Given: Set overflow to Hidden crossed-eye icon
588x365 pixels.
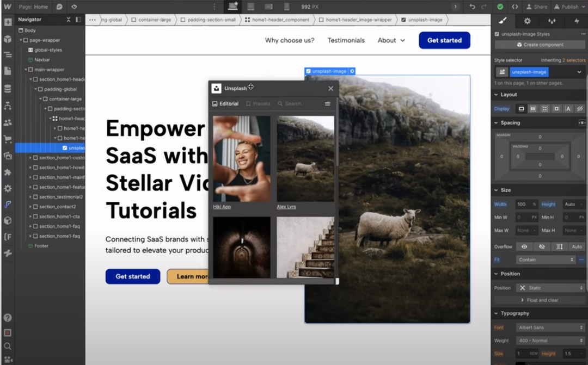Looking at the screenshot, I should click(x=542, y=246).
